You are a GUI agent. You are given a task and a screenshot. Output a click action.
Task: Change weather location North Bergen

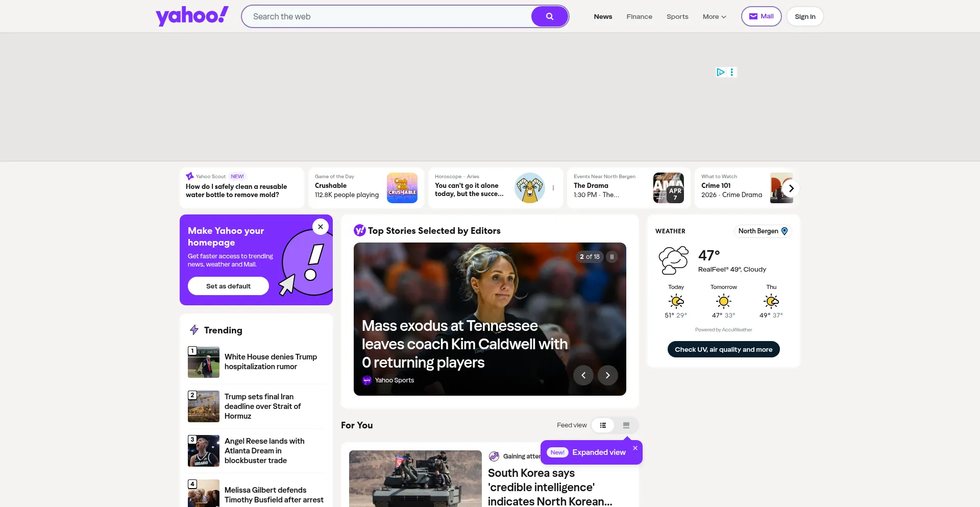[763, 231]
